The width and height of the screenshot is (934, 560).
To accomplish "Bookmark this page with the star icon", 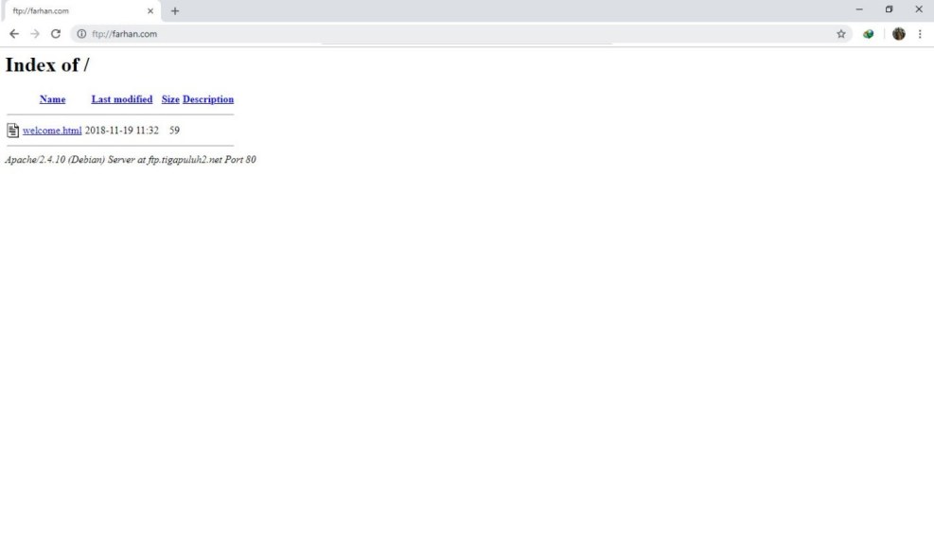I will 840,34.
